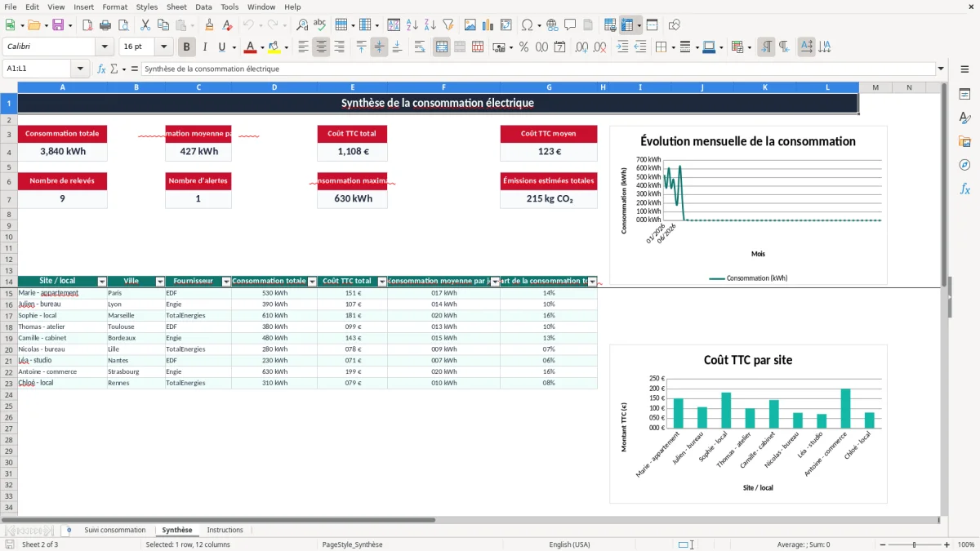Open the Coût TTC total filter dropdown
Screen dimensions: 980x551
(382, 282)
